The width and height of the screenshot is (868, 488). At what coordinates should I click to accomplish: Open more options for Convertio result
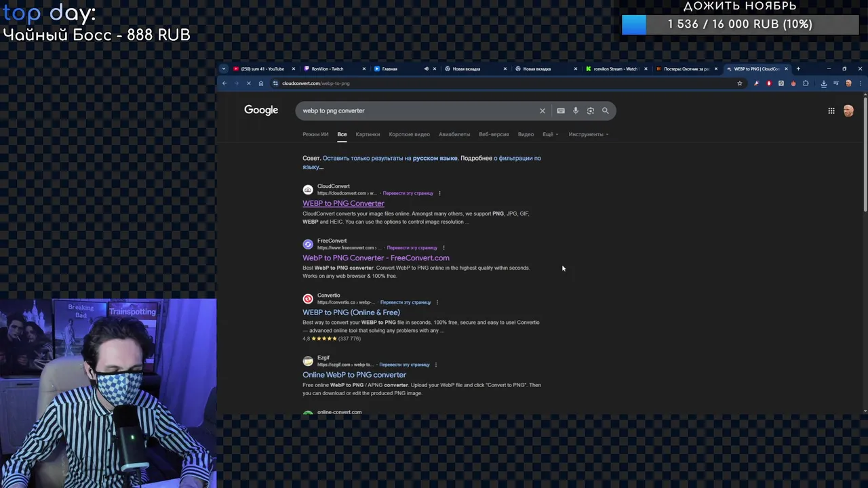437,302
